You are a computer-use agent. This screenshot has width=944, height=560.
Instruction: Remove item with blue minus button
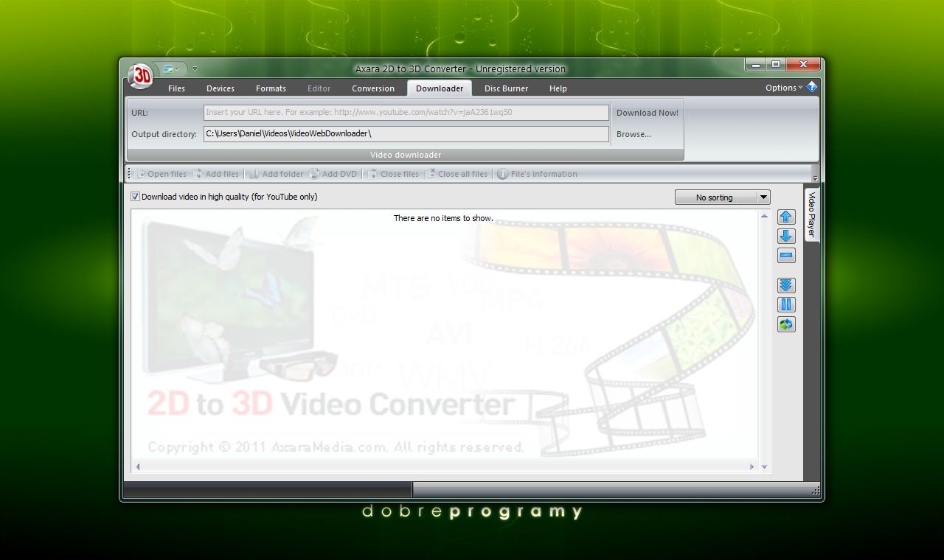(786, 256)
